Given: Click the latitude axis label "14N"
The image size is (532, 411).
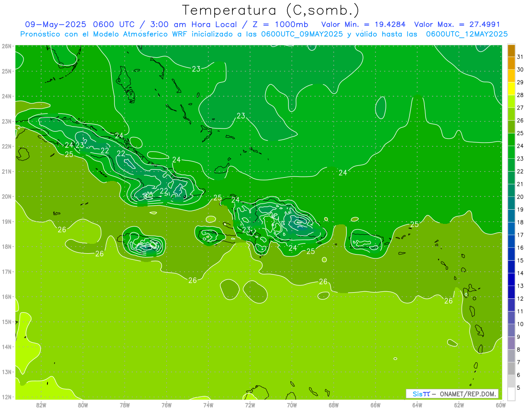Looking at the screenshot, I should coord(7,347).
